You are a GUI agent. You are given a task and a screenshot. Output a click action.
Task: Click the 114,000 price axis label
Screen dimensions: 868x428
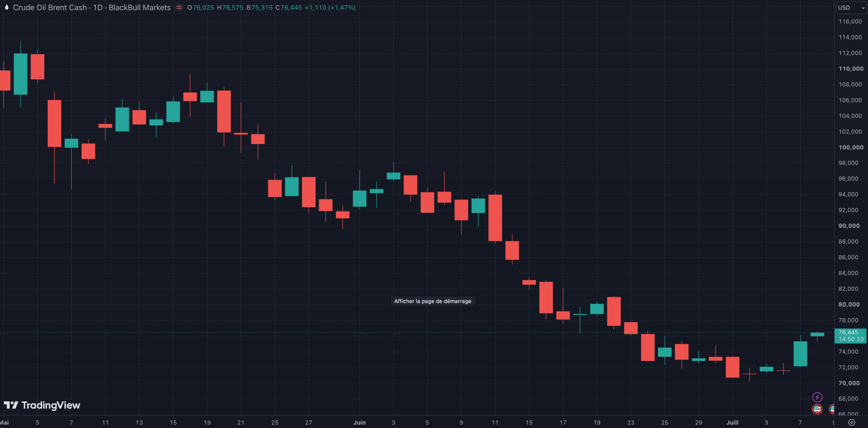[x=850, y=37]
